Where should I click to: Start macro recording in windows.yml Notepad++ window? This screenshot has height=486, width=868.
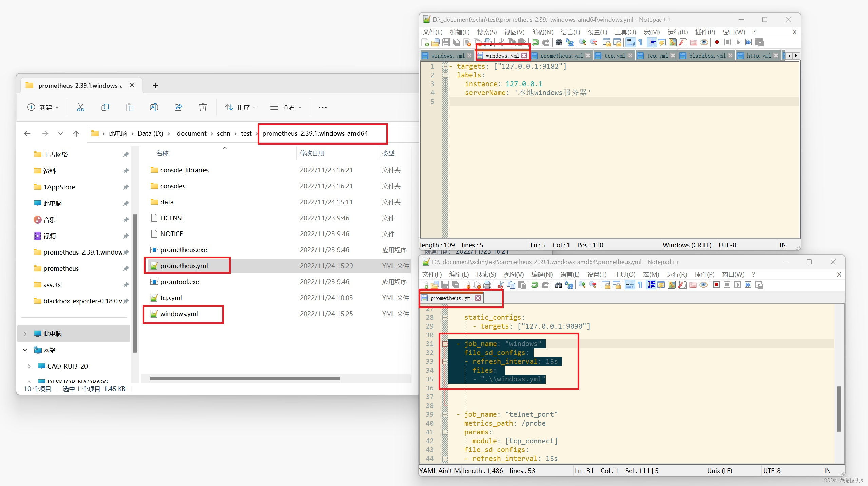pos(717,42)
